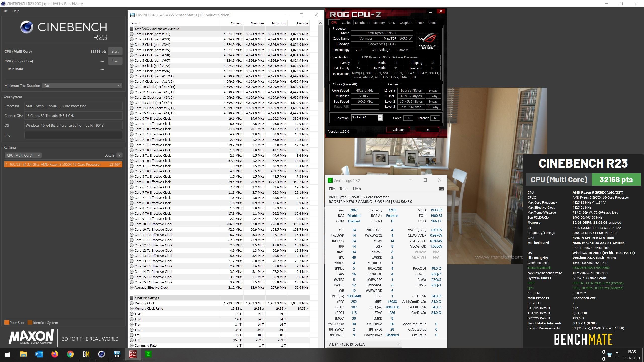Switch to Memory tab in CPU-Z
Viewport: 644px width, 362px height.
[379, 23]
